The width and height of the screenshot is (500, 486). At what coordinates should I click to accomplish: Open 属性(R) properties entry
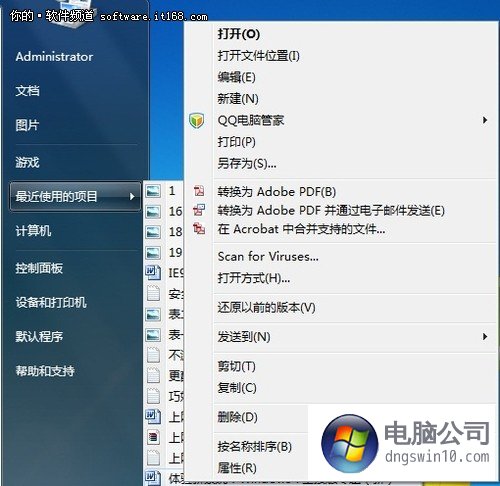pos(237,468)
